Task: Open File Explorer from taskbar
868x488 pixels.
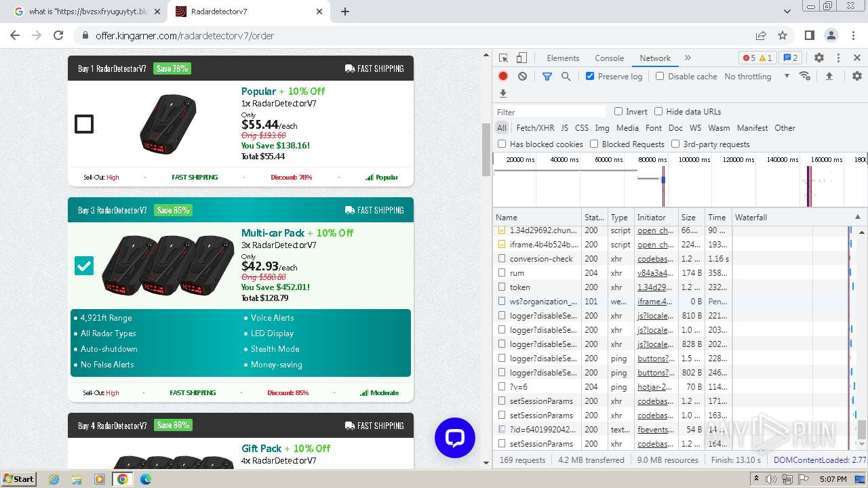Action: tap(77, 479)
